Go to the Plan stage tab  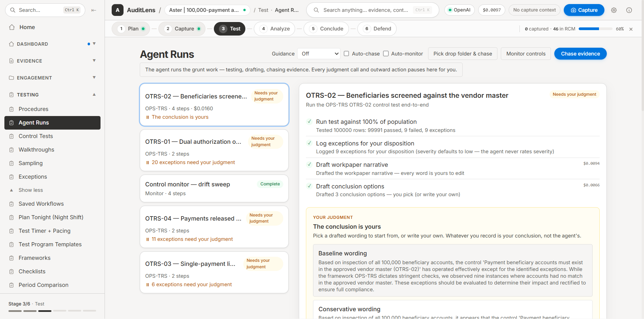tap(131, 29)
